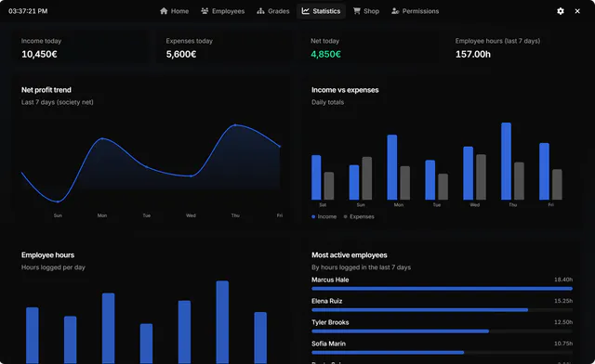The height and width of the screenshot is (364, 595).
Task: Go to the Home tab
Action: pos(174,11)
